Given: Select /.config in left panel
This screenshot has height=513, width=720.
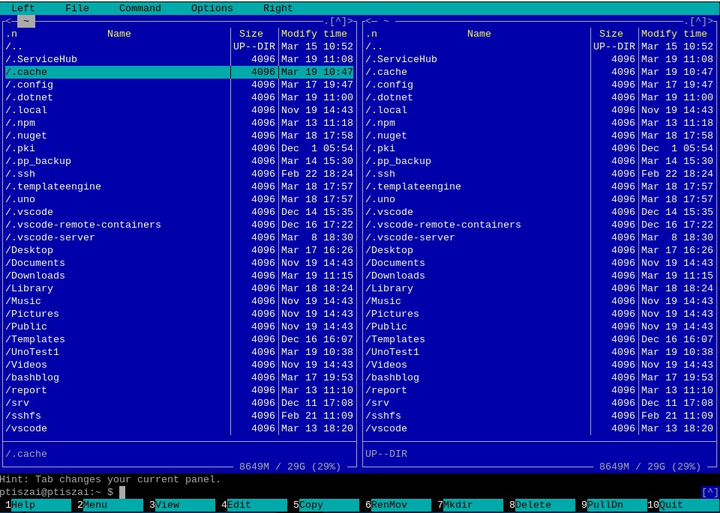Looking at the screenshot, I should point(179,85).
